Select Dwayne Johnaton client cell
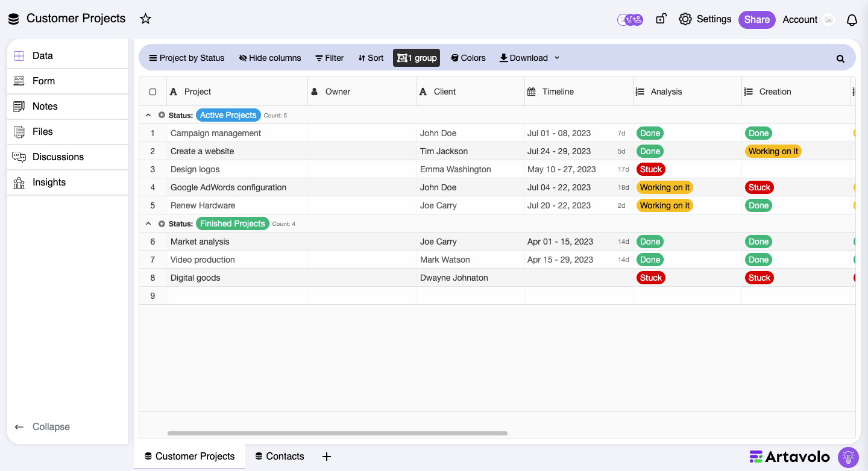 pyautogui.click(x=470, y=278)
